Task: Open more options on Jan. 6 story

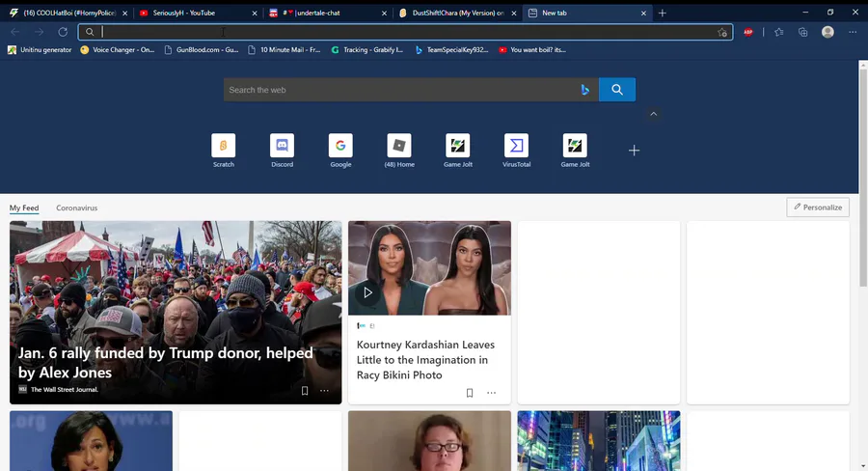Action: (324, 391)
